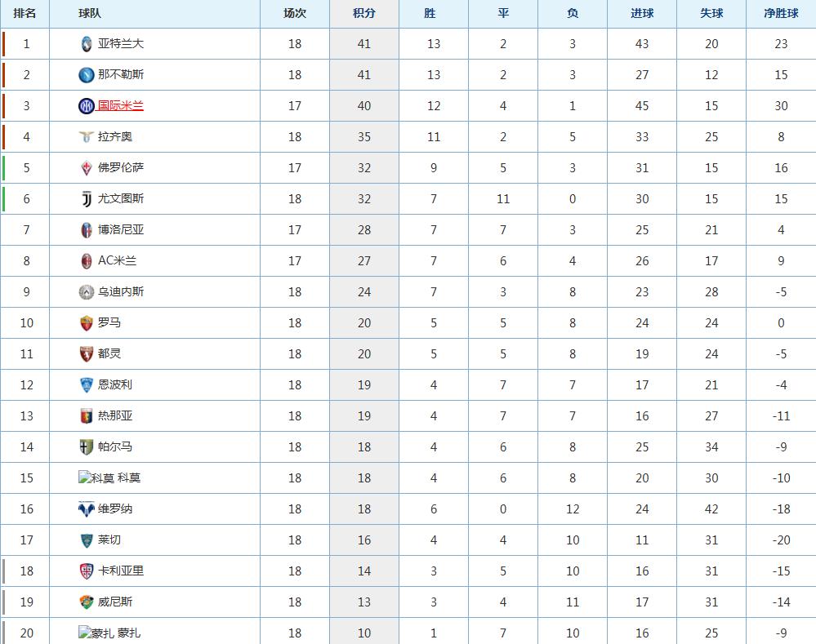The width and height of the screenshot is (816, 644).
Task: Click the 净胜球 column header
Action: coord(781,13)
